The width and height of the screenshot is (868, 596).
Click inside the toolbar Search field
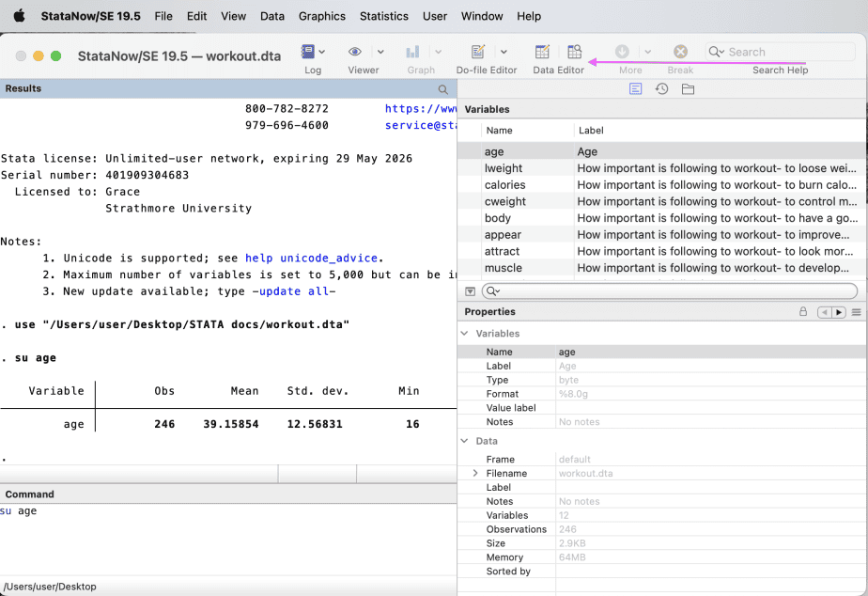pos(780,51)
